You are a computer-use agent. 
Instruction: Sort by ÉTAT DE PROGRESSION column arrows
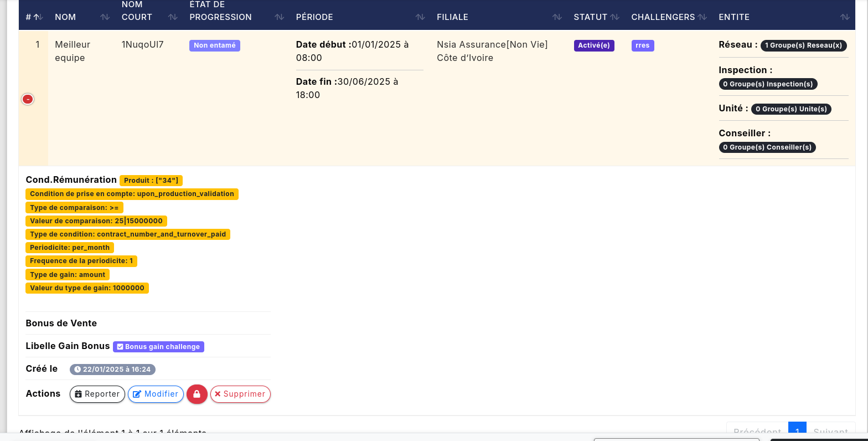pos(280,17)
